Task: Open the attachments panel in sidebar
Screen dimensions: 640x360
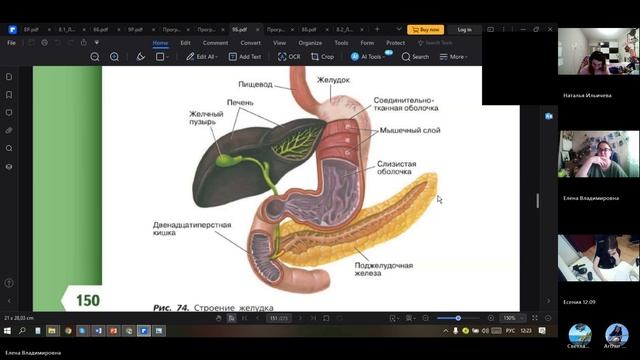Action: [9, 131]
